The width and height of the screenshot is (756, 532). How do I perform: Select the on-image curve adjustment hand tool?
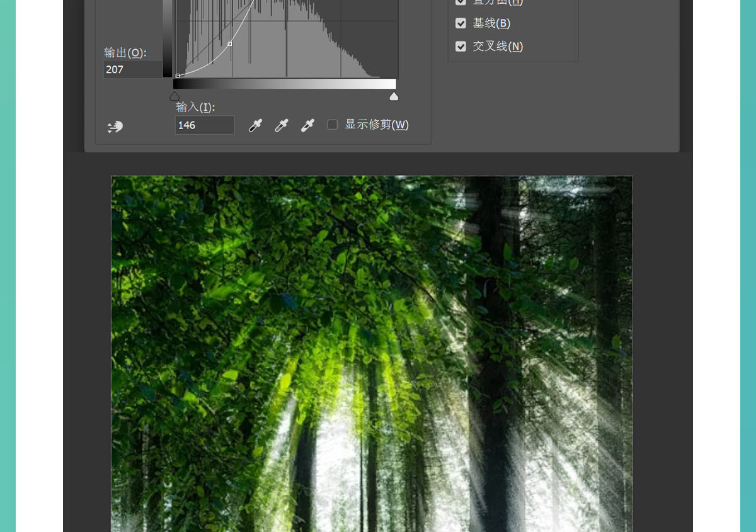coord(115,127)
